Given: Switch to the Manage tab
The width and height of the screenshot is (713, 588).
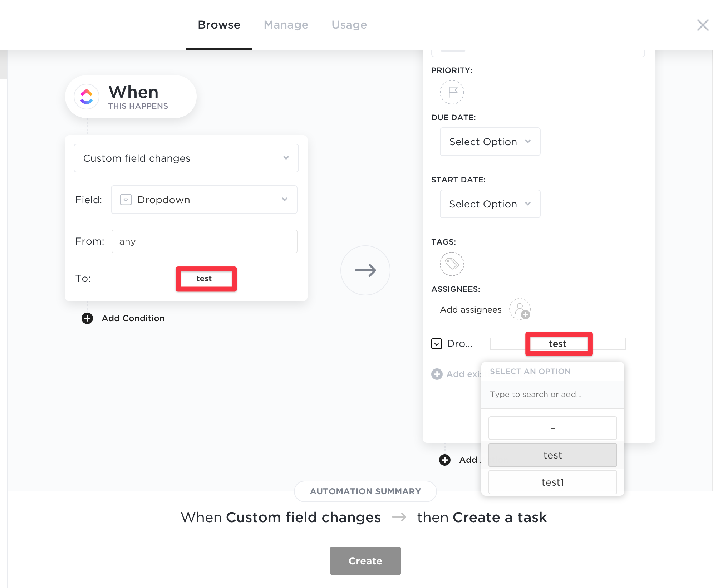Looking at the screenshot, I should pos(286,25).
